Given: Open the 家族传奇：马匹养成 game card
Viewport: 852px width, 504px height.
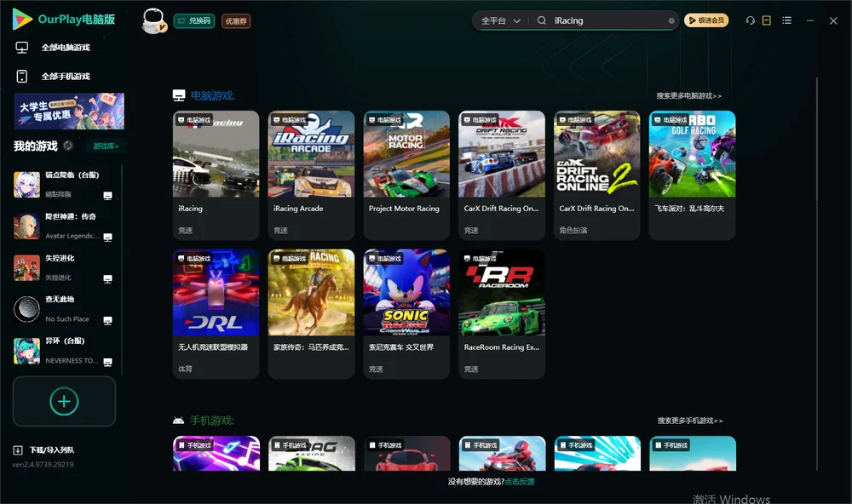Looking at the screenshot, I should 311,313.
